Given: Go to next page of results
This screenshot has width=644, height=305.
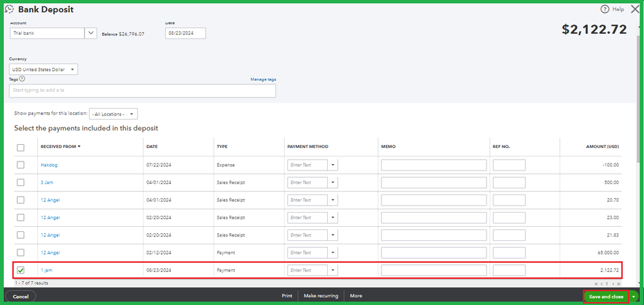Looking at the screenshot, I should pyautogui.click(x=612, y=284).
